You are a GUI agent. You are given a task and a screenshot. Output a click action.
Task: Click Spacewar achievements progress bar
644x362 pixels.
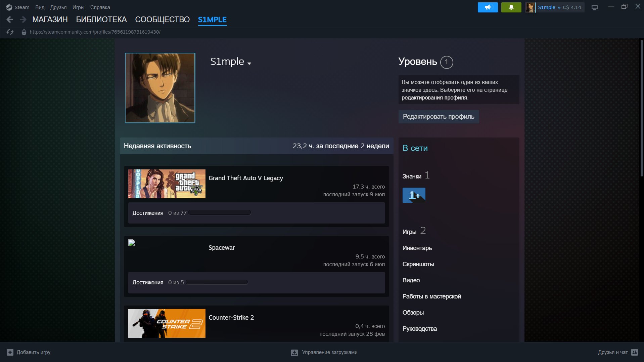(217, 282)
